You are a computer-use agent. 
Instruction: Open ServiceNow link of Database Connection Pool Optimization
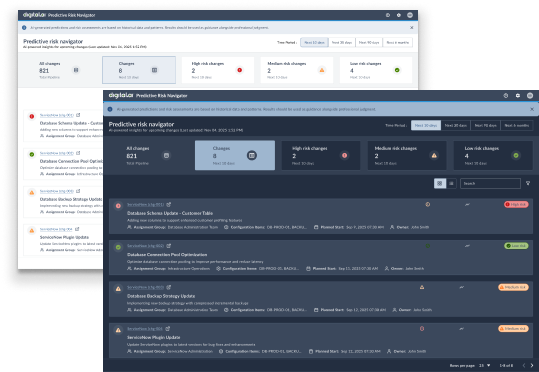(x=145, y=246)
